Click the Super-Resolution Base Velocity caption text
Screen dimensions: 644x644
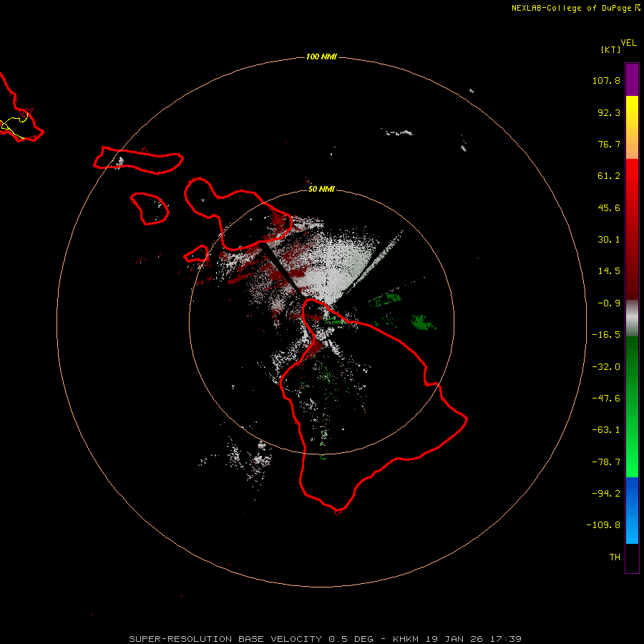pyautogui.click(x=326, y=639)
